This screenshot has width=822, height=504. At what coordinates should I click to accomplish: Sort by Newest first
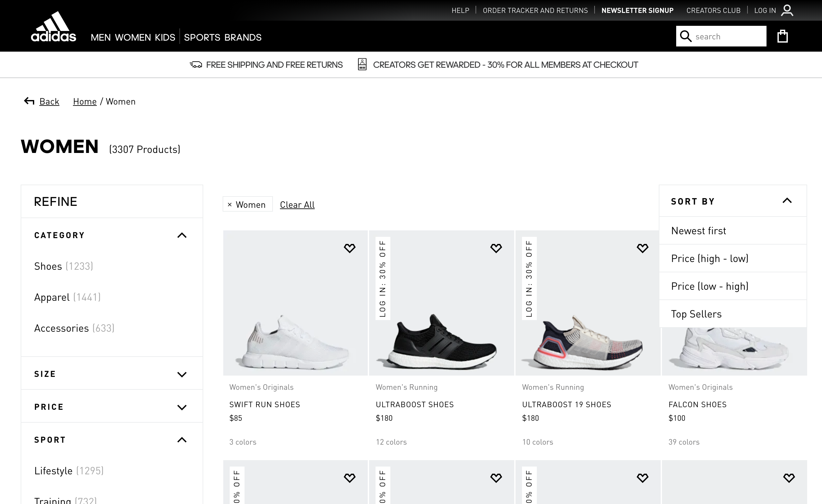pos(733,230)
